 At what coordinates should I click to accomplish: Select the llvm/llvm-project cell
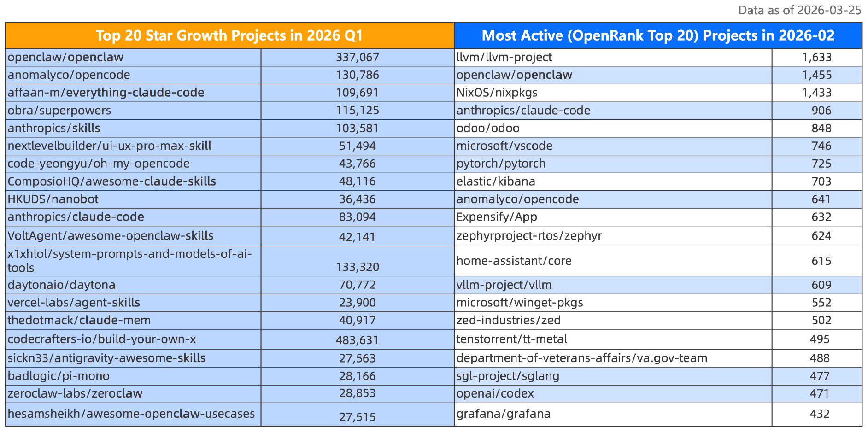pos(613,58)
